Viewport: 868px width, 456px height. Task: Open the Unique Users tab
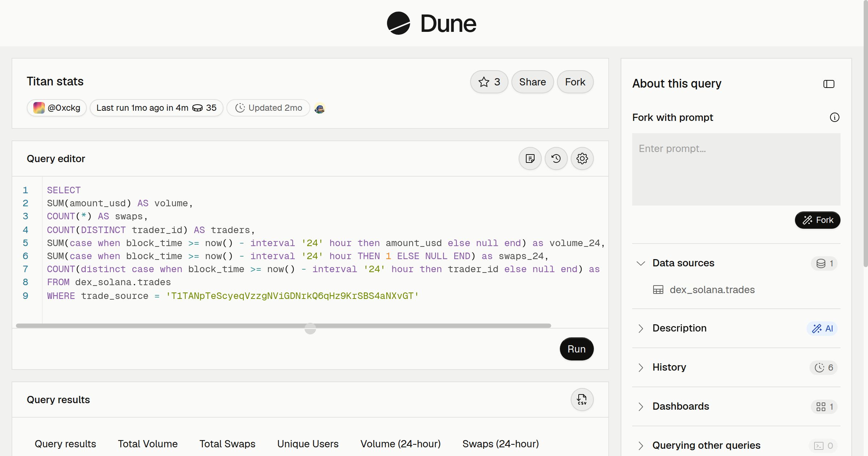point(308,444)
